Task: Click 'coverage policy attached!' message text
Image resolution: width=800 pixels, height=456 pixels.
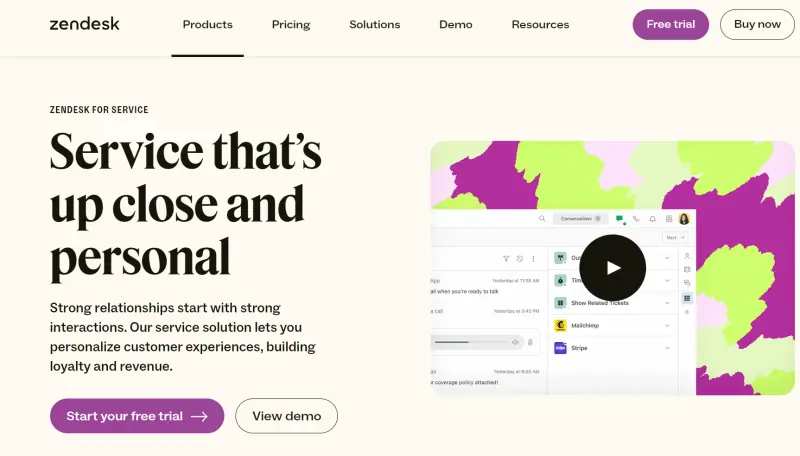Action: pyautogui.click(x=465, y=382)
